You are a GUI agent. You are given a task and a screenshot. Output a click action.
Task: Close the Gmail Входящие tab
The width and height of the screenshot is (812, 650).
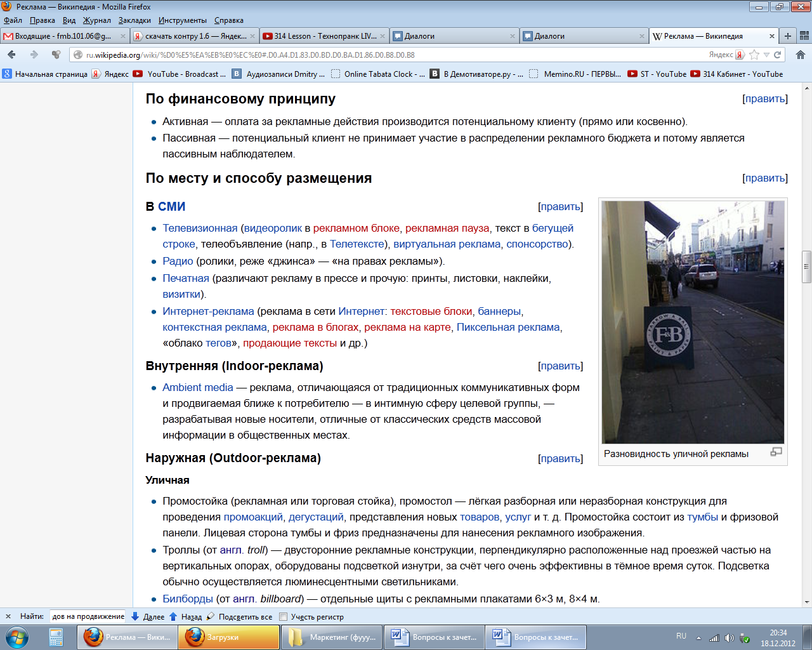pos(123,36)
